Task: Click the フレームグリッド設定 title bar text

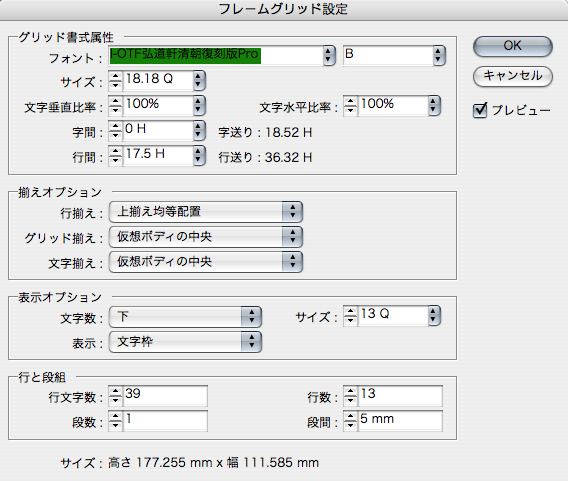Action: pyautogui.click(x=283, y=9)
